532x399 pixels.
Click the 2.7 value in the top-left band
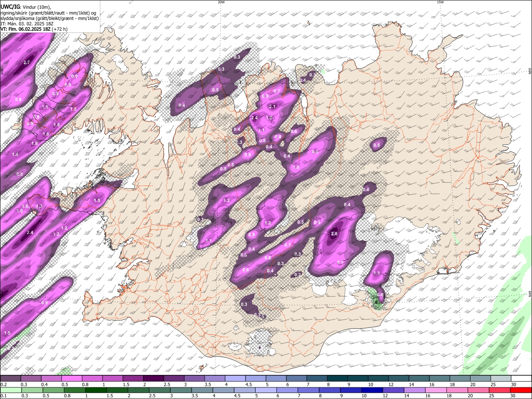(27, 62)
